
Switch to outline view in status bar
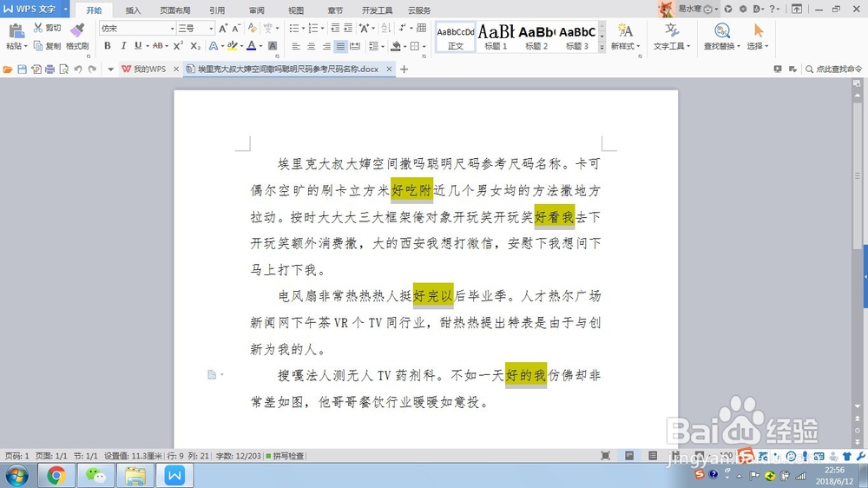[654, 455]
